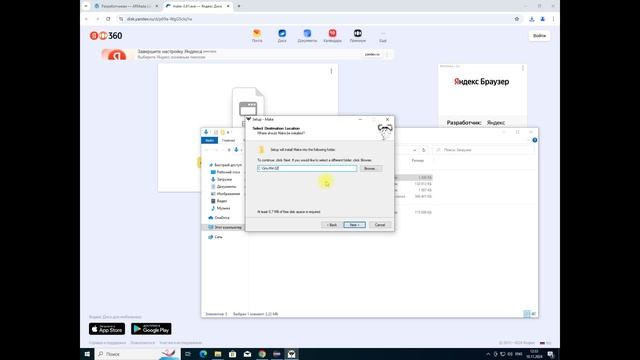This screenshot has width=640, height=360.
Task: Switch Explorer to large icons view
Action: pyautogui.click(x=533, y=314)
